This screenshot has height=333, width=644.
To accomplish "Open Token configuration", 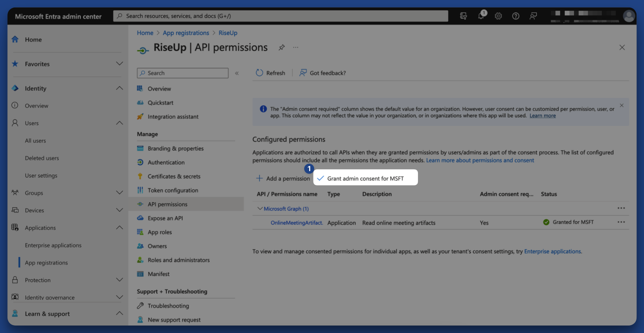I will 173,190.
